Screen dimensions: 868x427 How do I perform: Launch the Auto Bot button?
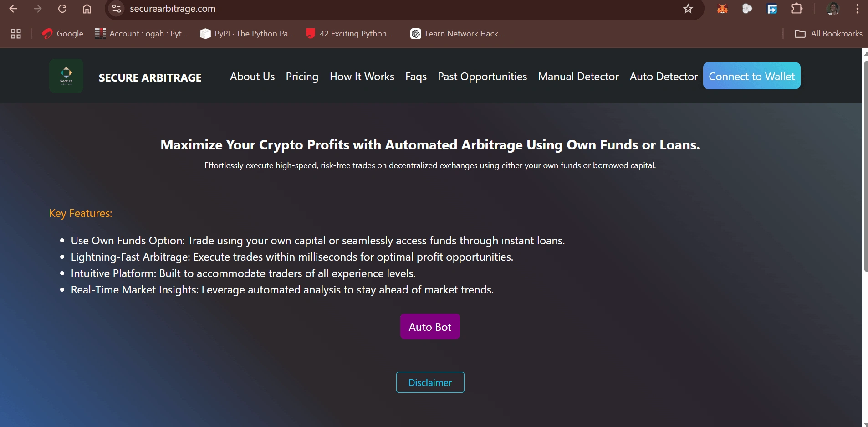(x=430, y=327)
